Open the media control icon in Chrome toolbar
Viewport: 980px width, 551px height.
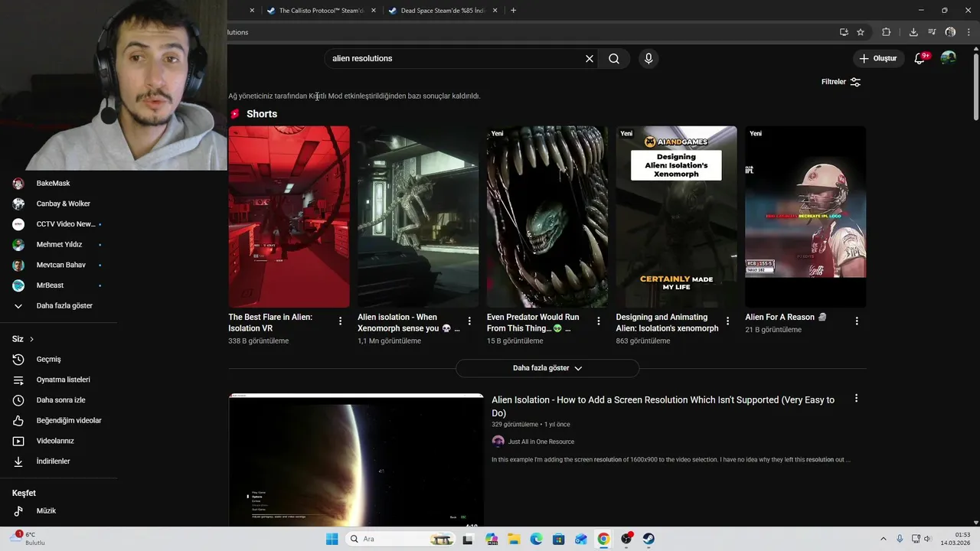pyautogui.click(x=932, y=32)
